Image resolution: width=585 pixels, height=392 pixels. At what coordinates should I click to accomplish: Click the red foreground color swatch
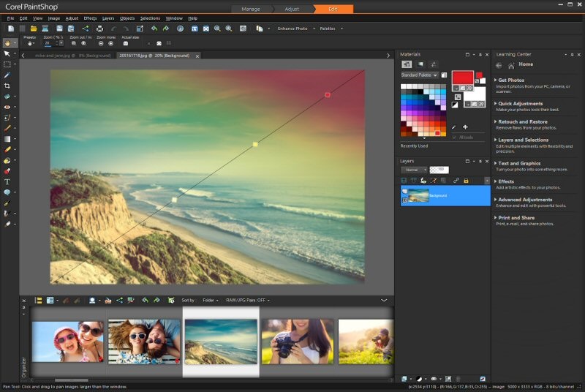(x=462, y=78)
